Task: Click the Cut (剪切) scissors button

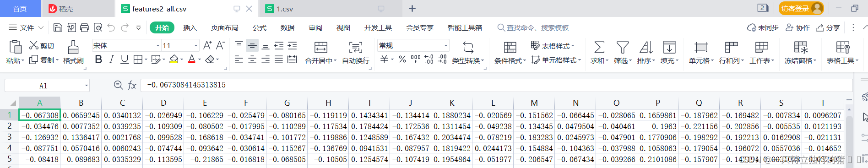Action: (x=42, y=45)
